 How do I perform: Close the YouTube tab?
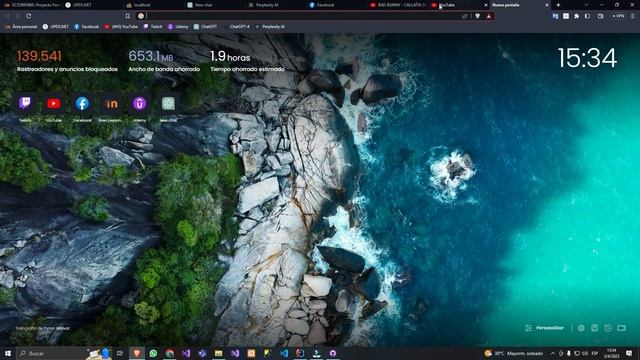click(x=485, y=5)
